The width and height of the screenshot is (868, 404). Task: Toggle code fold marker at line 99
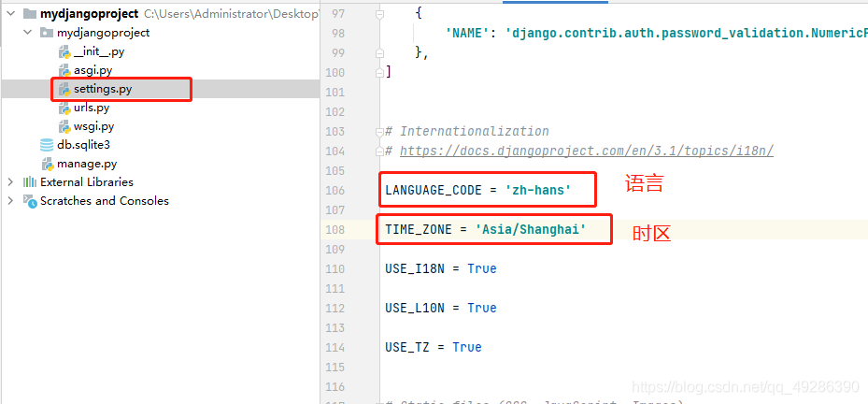point(379,53)
